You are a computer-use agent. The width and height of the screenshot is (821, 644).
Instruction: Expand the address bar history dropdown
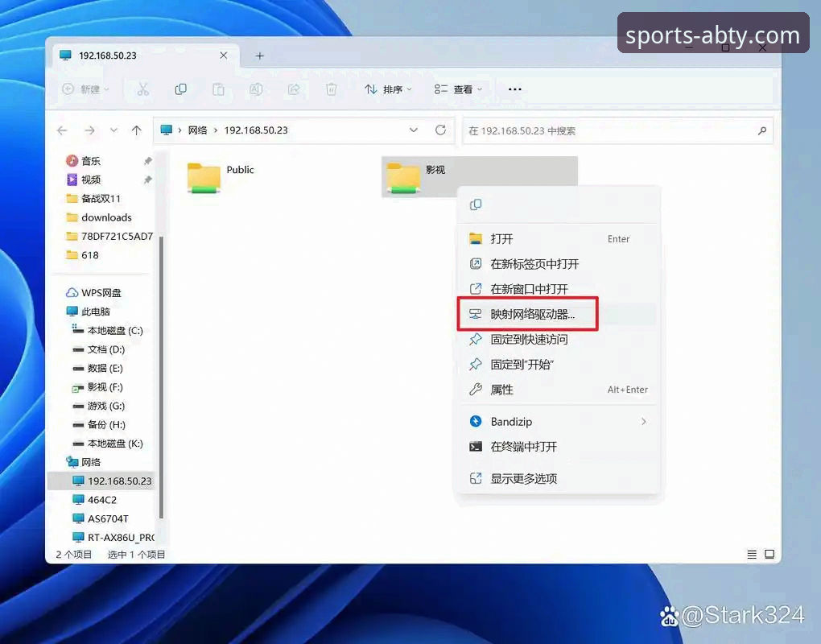tap(413, 130)
